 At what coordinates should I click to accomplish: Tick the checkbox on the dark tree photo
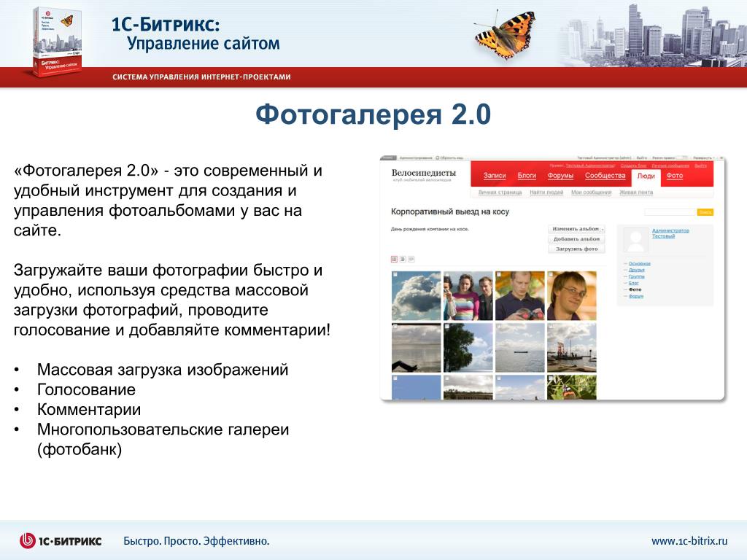(x=447, y=327)
